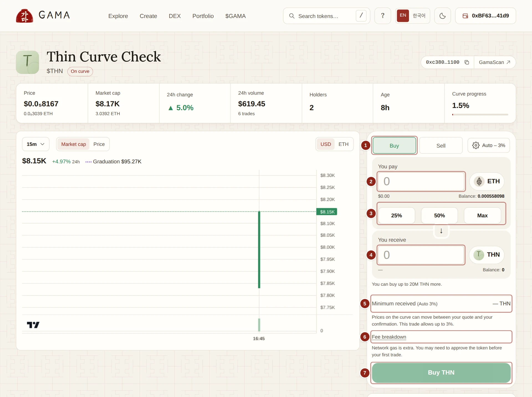Click the On curve status badge
This screenshot has width=532, height=397.
pyautogui.click(x=80, y=71)
